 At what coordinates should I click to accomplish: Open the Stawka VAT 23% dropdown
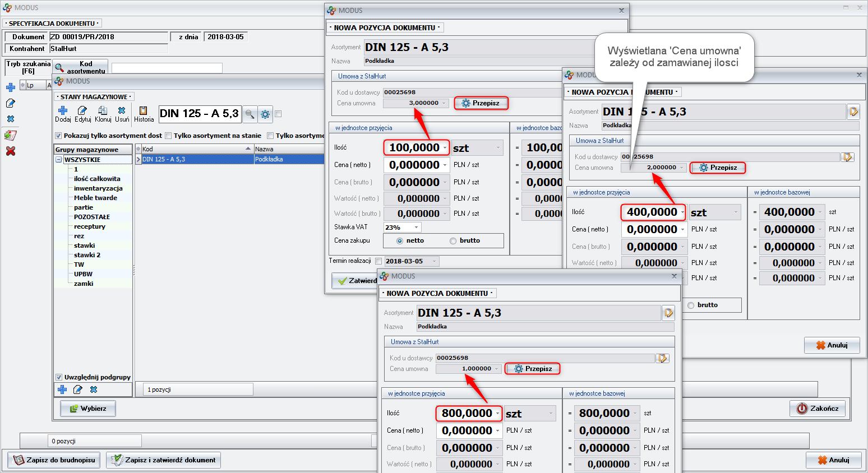click(x=416, y=228)
